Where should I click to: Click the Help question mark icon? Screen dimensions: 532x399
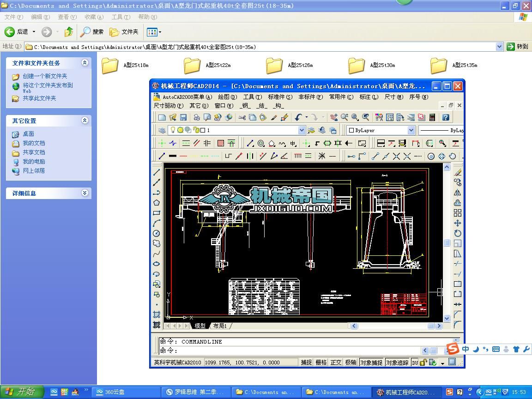[x=446, y=118]
